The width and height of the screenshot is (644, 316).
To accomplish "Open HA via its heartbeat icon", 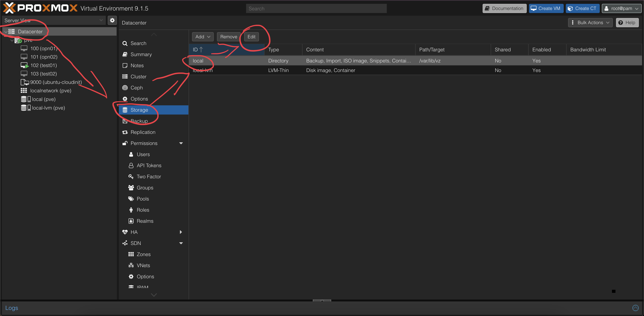I will [x=125, y=232].
